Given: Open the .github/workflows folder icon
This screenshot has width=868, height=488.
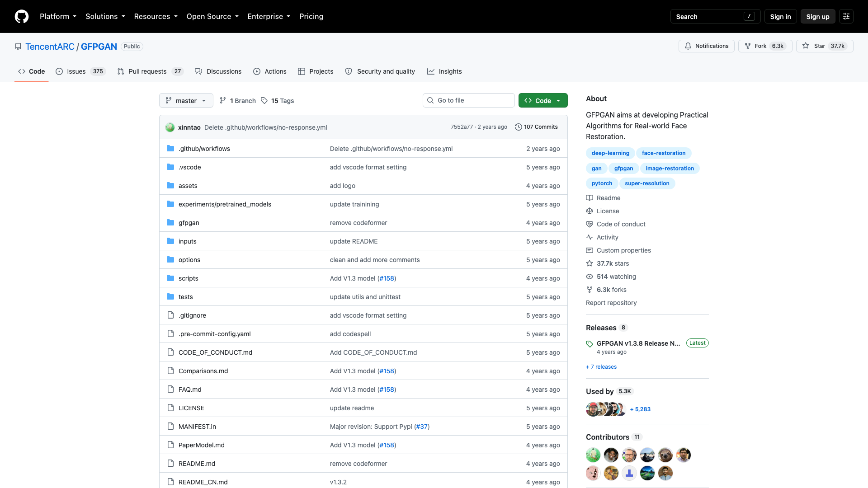Looking at the screenshot, I should 170,149.
